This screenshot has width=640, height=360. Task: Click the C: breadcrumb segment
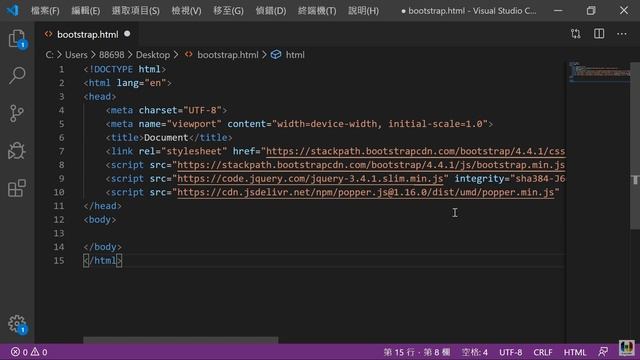coord(49,55)
